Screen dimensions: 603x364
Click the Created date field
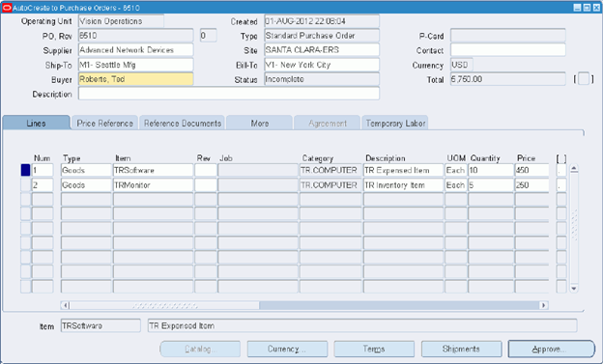[x=322, y=21]
